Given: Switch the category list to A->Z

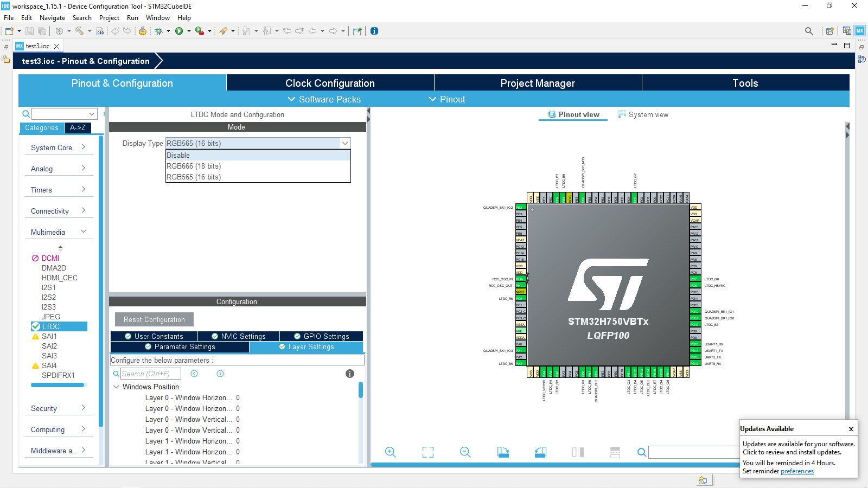Looking at the screenshot, I should 78,128.
